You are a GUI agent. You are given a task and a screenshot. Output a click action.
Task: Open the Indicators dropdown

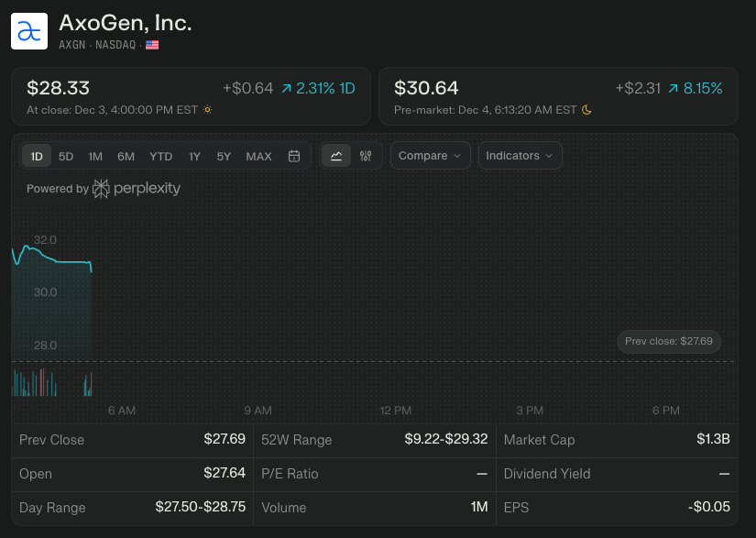point(520,156)
